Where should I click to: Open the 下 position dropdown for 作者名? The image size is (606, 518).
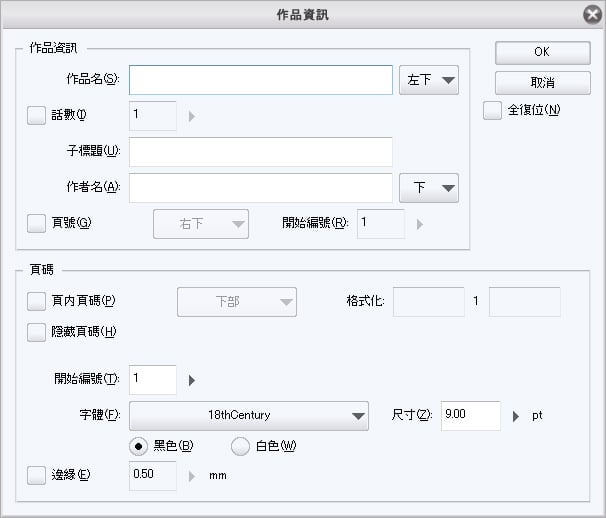428,188
